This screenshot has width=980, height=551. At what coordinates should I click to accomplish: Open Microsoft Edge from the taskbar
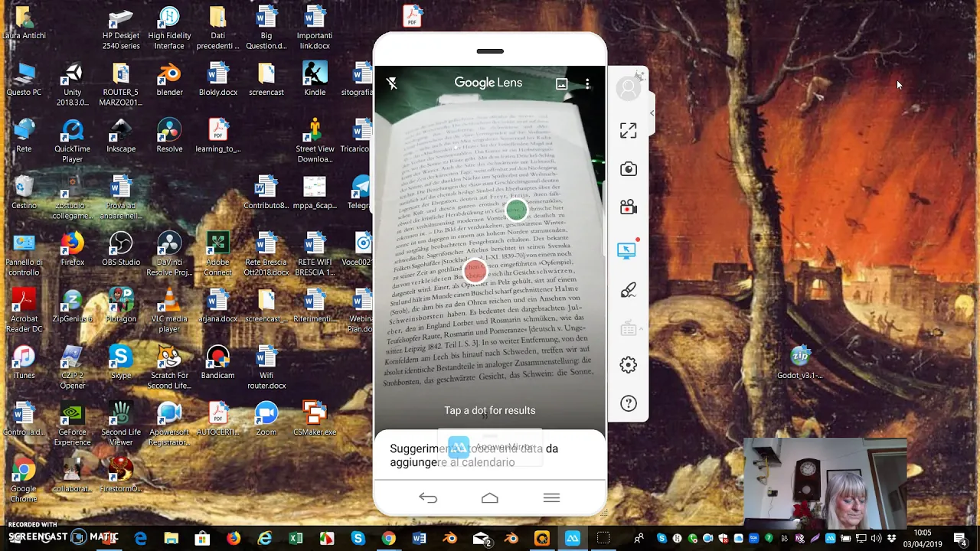[x=140, y=539]
